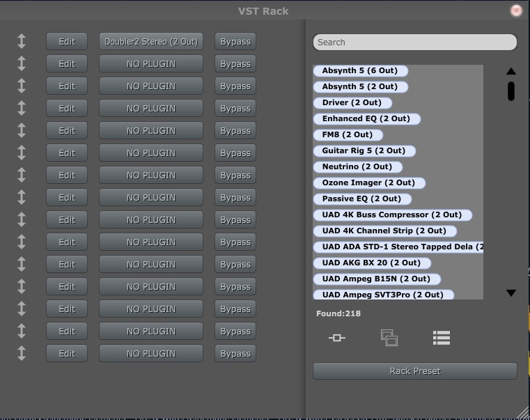Open the Rack Preset menu

tap(415, 371)
